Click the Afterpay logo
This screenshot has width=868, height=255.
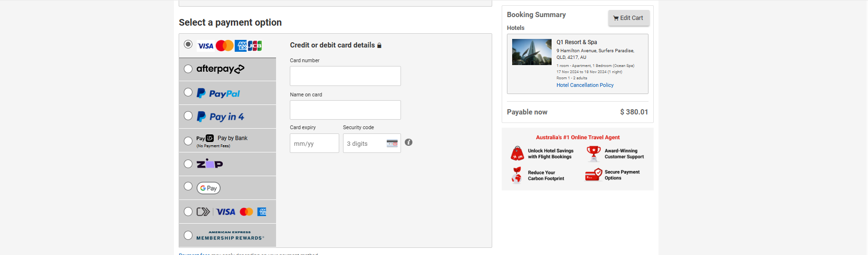[220, 69]
